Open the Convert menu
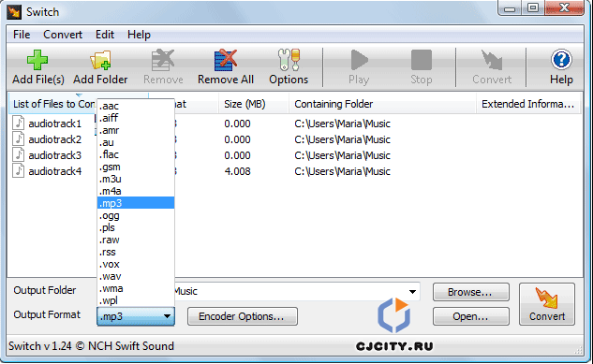Image resolution: width=593 pixels, height=364 pixels. 63,35
